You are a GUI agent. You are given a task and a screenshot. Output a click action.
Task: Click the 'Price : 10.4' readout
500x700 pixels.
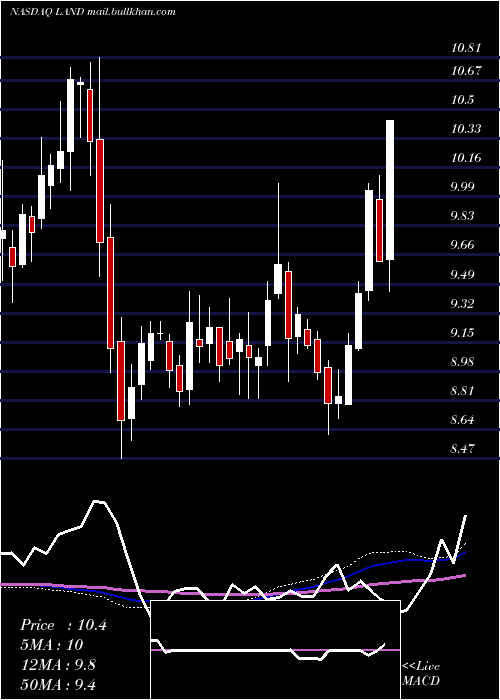point(63,625)
